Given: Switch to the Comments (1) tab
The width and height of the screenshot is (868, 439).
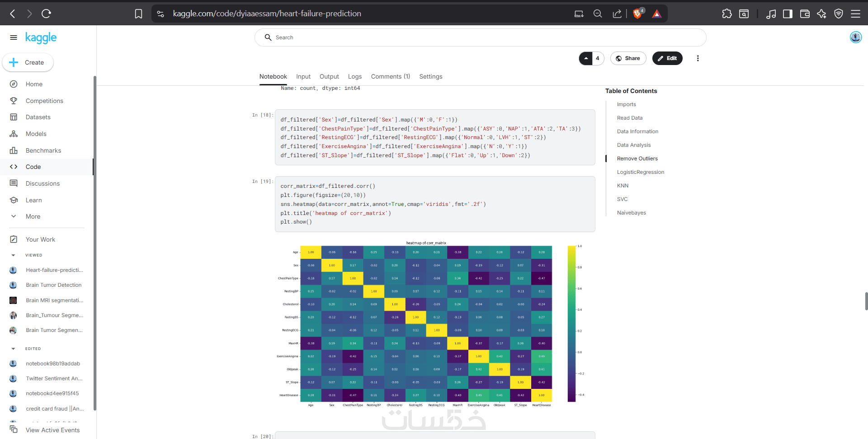Looking at the screenshot, I should [390, 76].
